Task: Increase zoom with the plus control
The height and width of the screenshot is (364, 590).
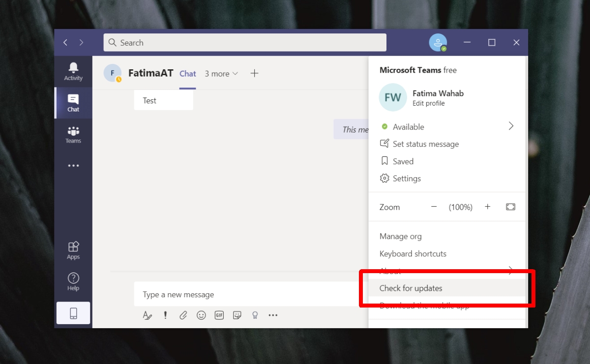Action: tap(487, 207)
